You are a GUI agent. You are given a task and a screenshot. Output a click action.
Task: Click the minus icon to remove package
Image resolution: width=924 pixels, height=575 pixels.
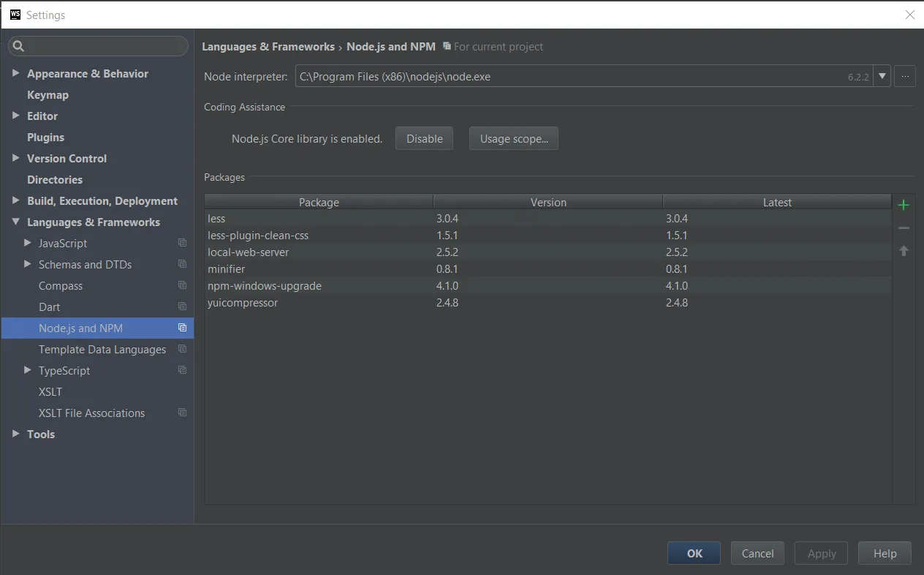tap(904, 228)
